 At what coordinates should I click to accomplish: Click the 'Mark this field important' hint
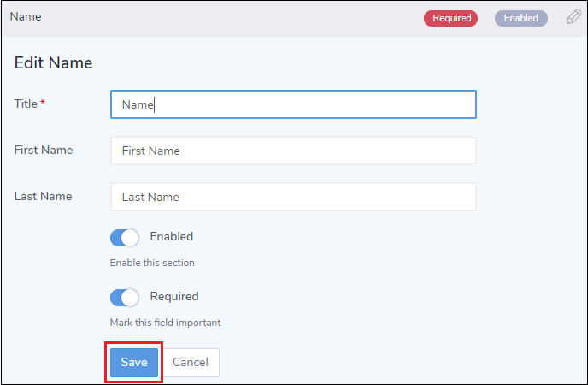click(x=166, y=323)
